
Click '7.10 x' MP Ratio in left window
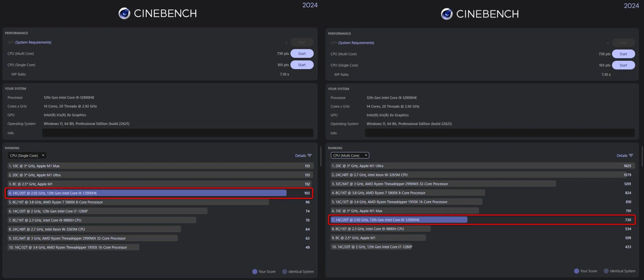click(284, 74)
